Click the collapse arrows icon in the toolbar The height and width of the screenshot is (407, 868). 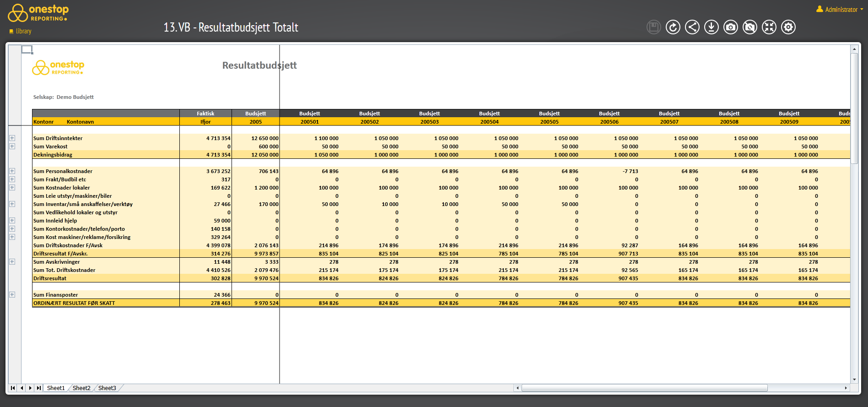coord(769,27)
